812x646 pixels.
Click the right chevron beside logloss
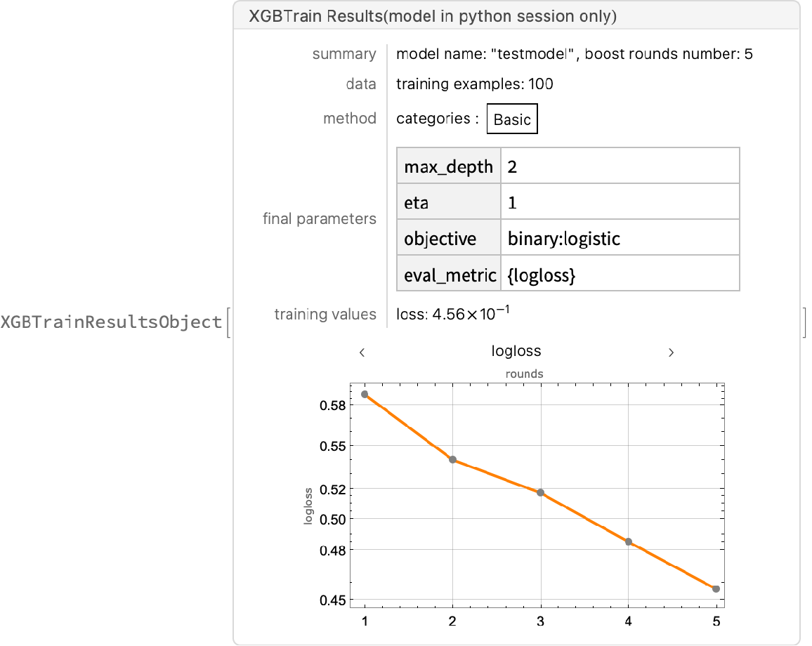click(671, 352)
